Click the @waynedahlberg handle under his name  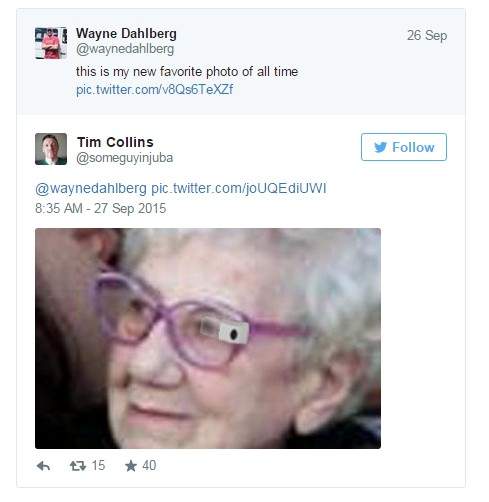(125, 49)
